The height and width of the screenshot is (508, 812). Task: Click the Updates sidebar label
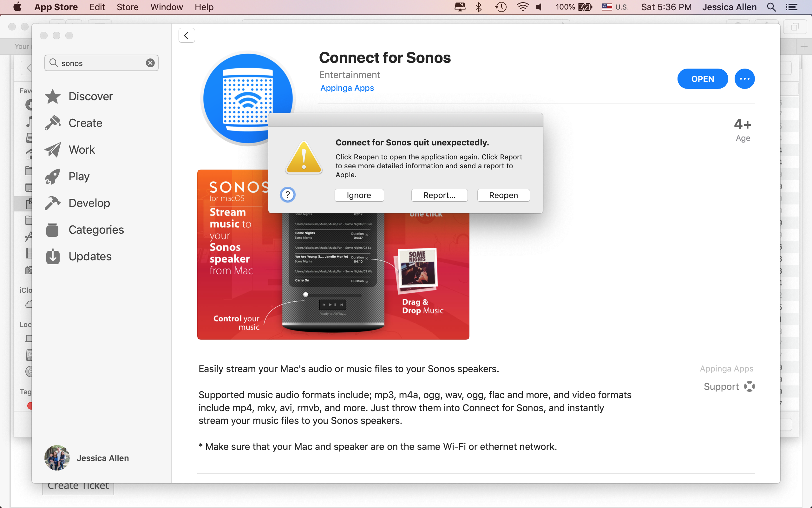pyautogui.click(x=90, y=256)
